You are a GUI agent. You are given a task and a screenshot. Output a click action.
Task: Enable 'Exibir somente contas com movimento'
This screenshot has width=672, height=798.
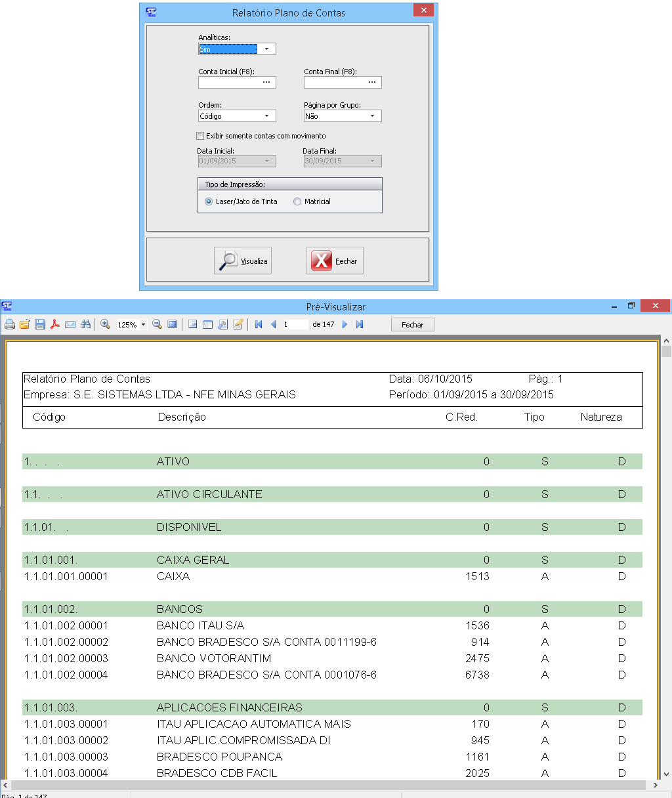coord(201,136)
